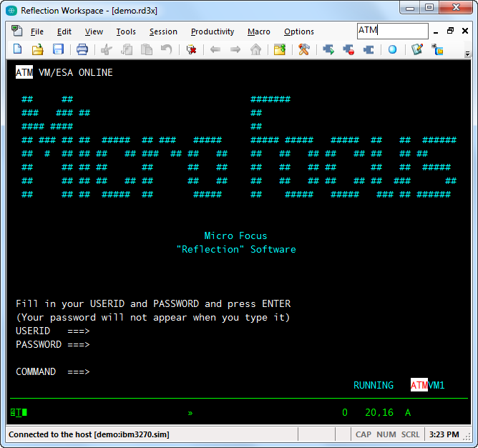Click VM/ESA ONLINE header text
The width and height of the screenshot is (478, 448).
point(76,72)
